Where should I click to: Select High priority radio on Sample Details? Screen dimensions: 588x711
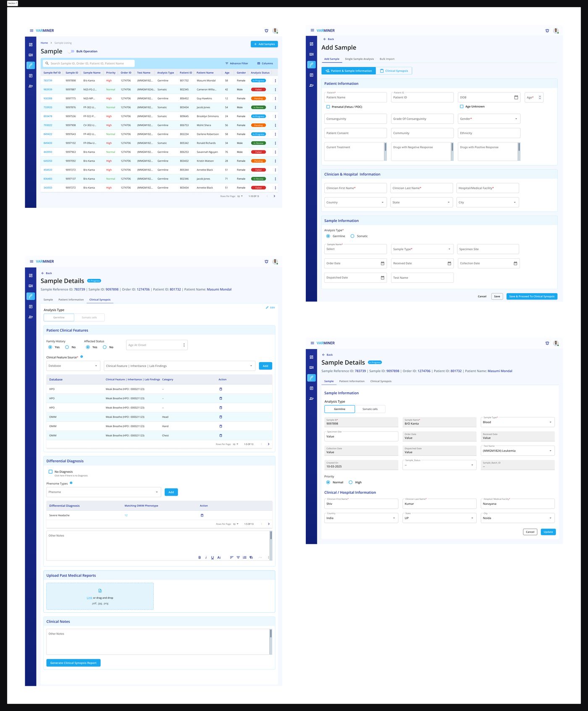pyautogui.click(x=351, y=482)
